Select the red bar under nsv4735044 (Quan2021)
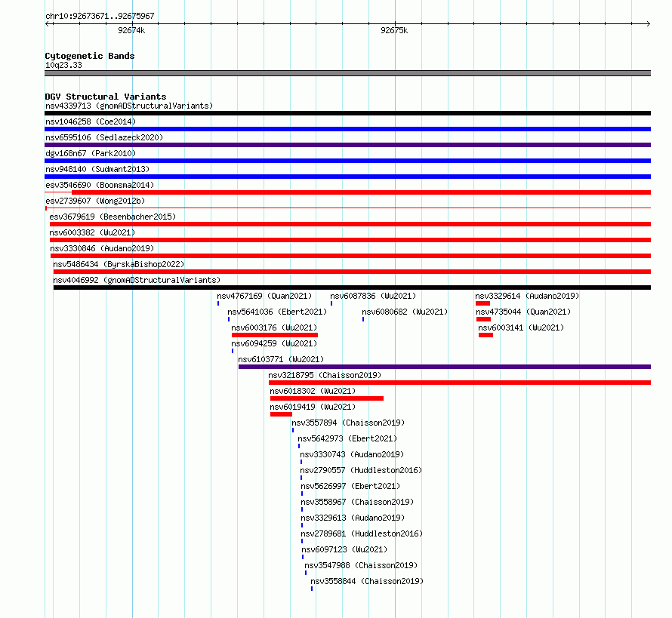 click(x=484, y=319)
